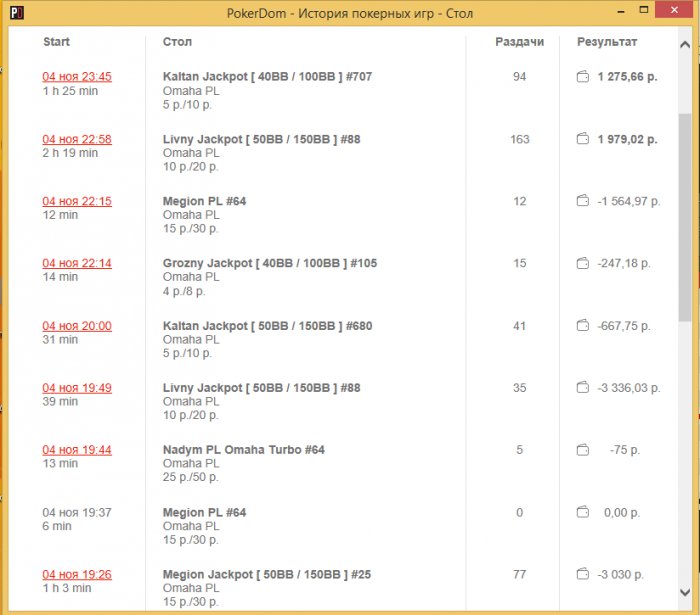Click result value -667,75 р.

pos(624,326)
